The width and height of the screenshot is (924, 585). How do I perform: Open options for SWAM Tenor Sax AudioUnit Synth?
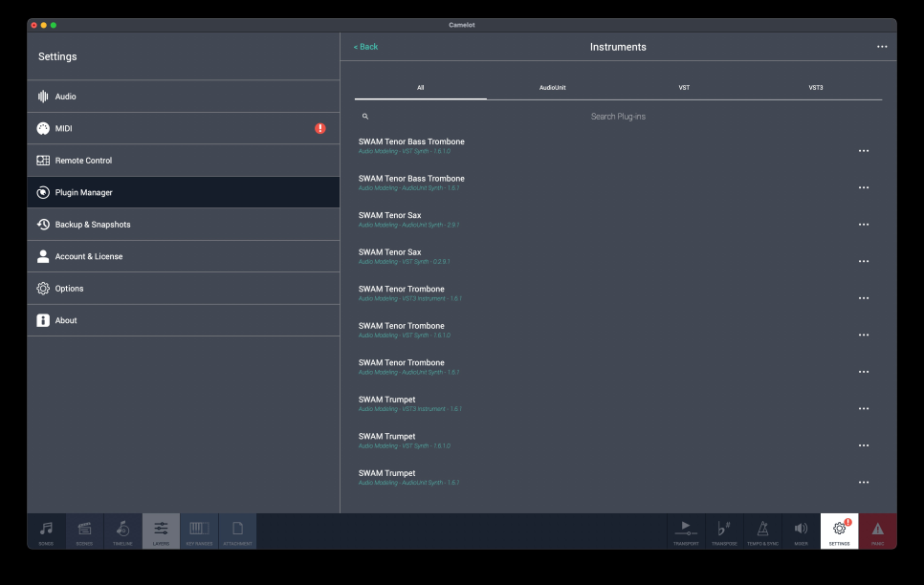864,225
